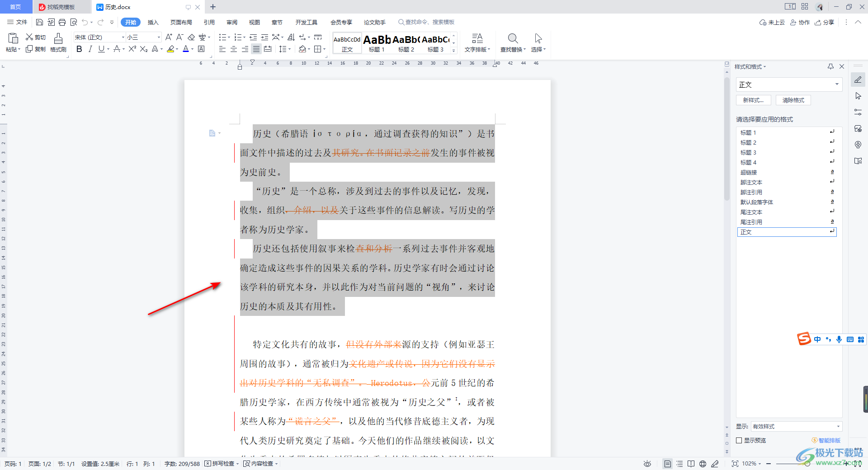Align text right
868x470 pixels.
click(x=245, y=49)
